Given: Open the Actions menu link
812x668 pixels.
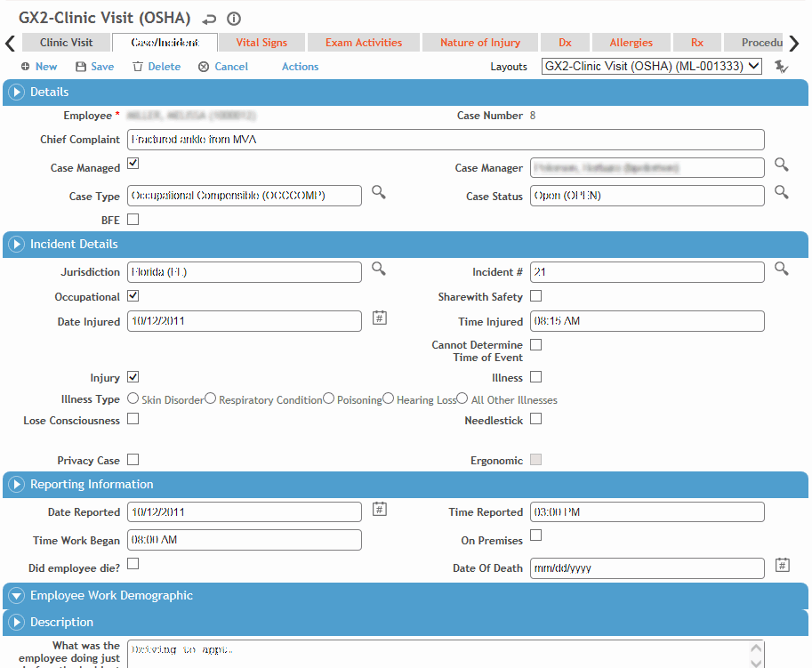Looking at the screenshot, I should pyautogui.click(x=300, y=67).
